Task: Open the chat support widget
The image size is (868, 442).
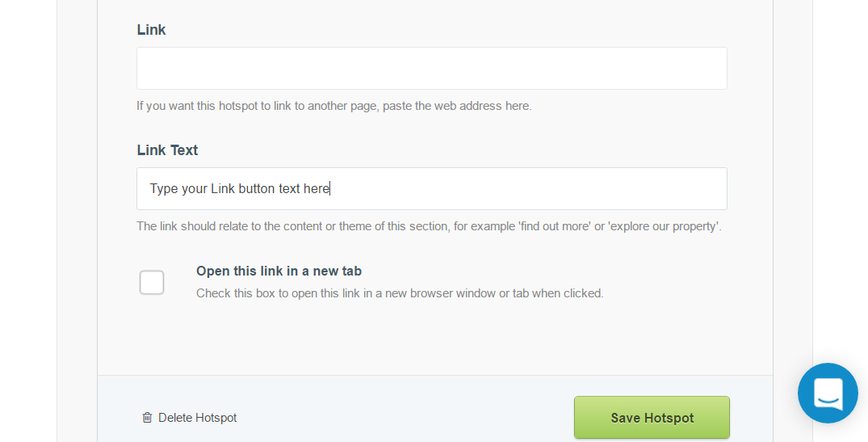Action: tap(828, 393)
